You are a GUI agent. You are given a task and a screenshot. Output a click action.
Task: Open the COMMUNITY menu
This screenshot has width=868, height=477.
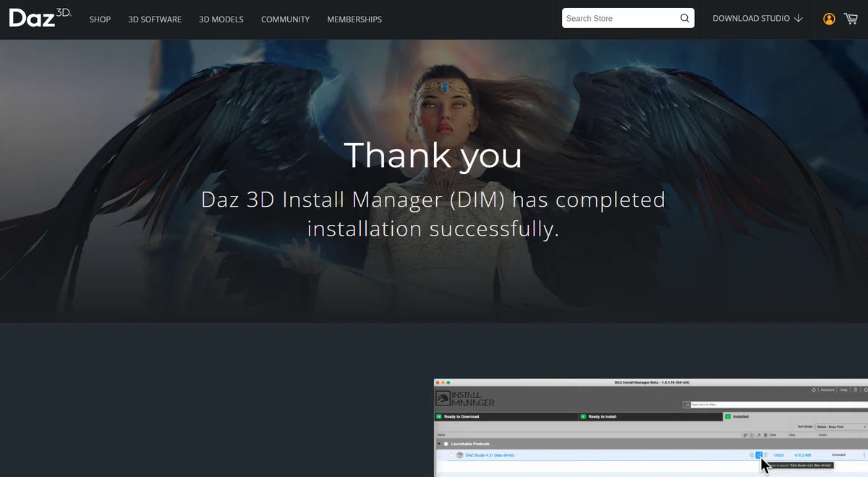pyautogui.click(x=285, y=19)
